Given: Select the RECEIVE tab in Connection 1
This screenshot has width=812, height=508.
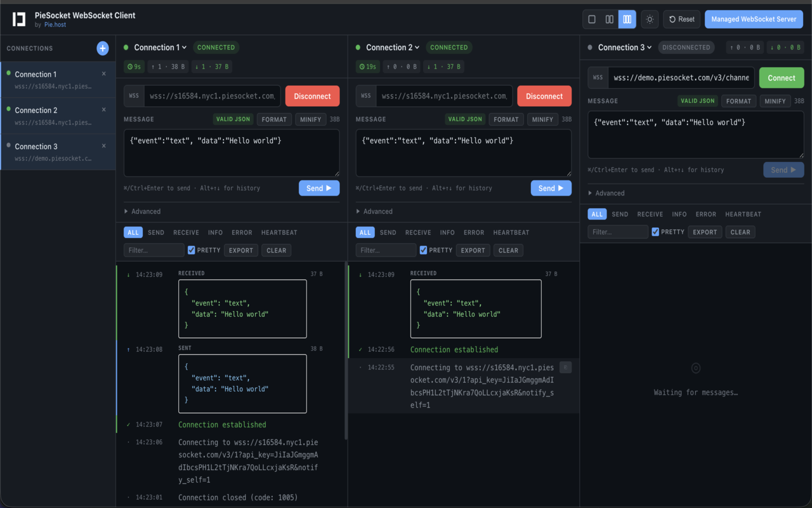Looking at the screenshot, I should pyautogui.click(x=187, y=232).
